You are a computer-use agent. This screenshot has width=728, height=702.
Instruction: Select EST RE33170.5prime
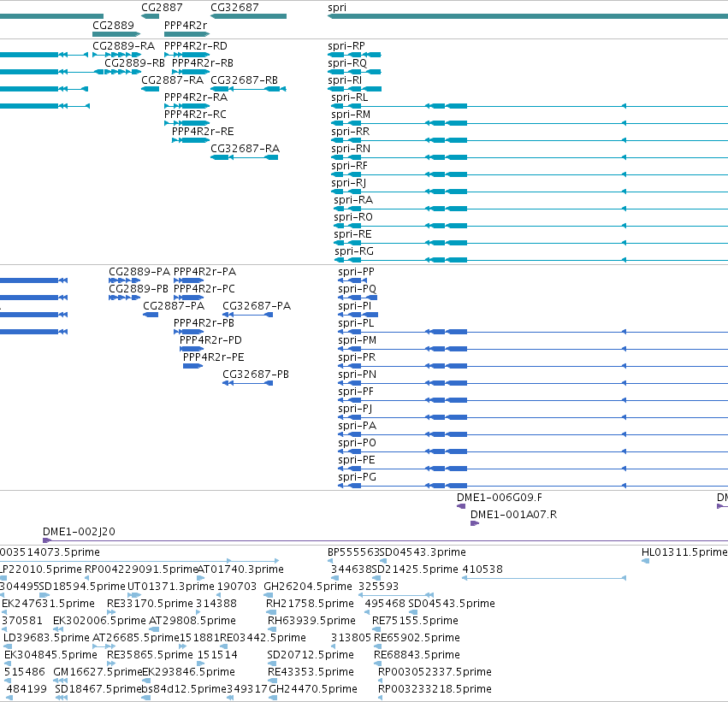[x=150, y=605]
